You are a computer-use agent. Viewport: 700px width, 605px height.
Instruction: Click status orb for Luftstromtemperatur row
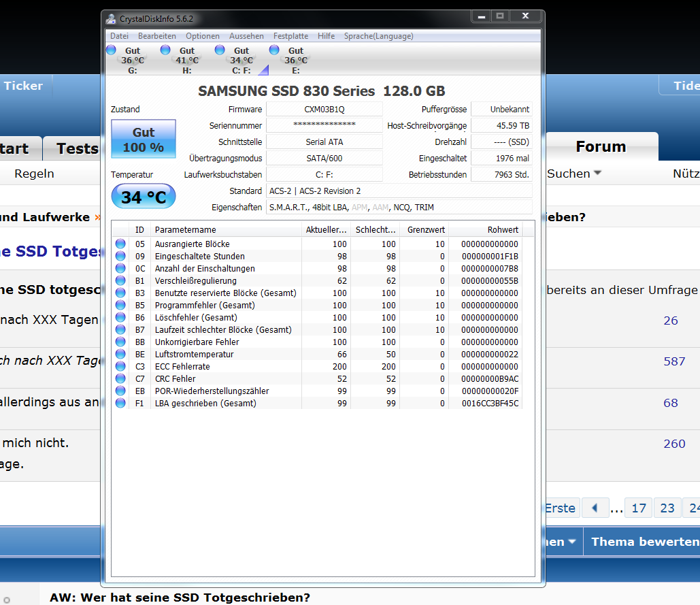coord(120,354)
